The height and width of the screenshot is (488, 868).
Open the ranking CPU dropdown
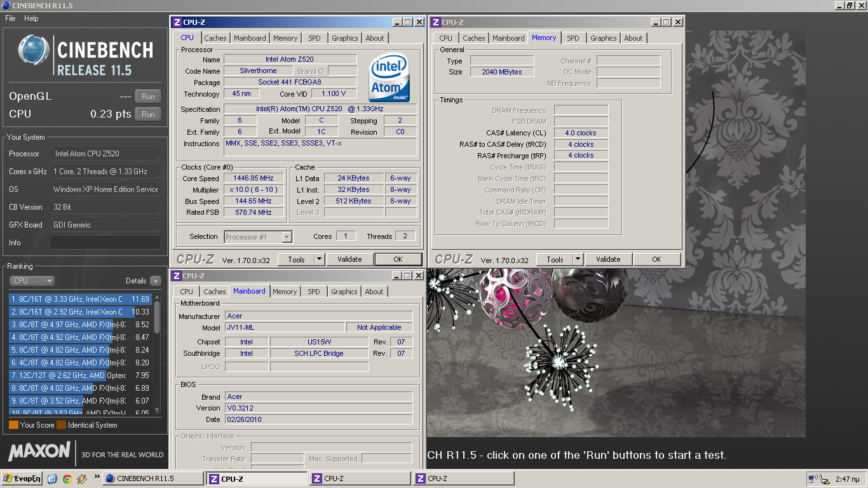(x=32, y=280)
